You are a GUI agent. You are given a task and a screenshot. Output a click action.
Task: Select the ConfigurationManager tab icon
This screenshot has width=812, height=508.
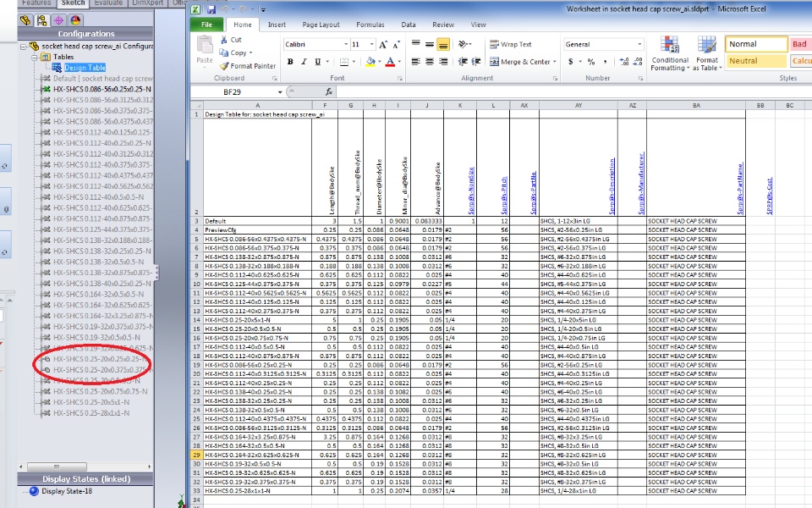[42, 20]
